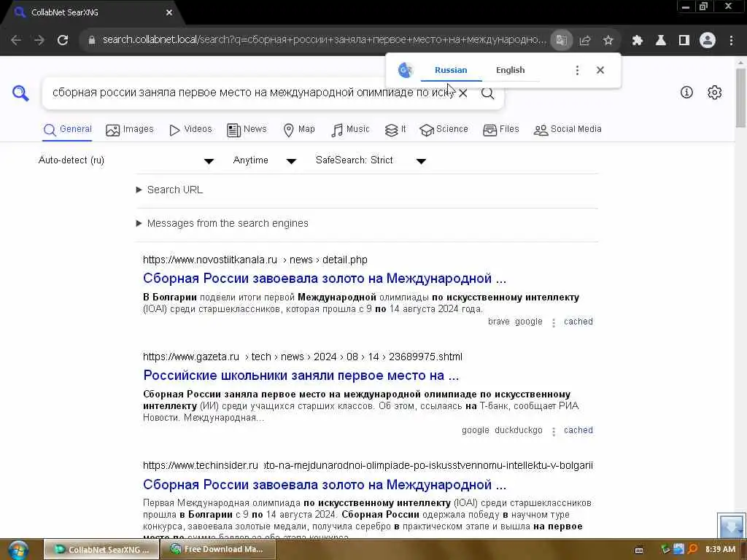Switch to Music category tab

point(350,130)
